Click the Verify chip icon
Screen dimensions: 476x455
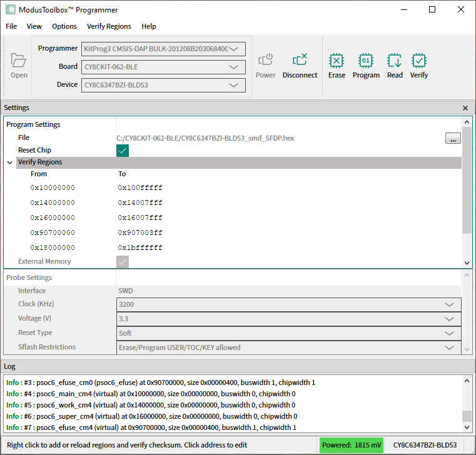[x=418, y=61]
